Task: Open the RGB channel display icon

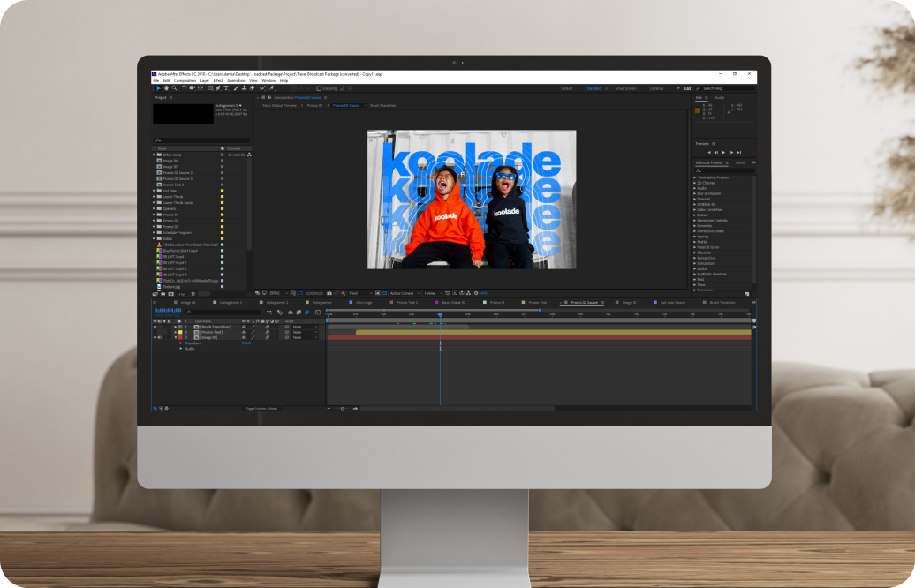Action: click(343, 293)
